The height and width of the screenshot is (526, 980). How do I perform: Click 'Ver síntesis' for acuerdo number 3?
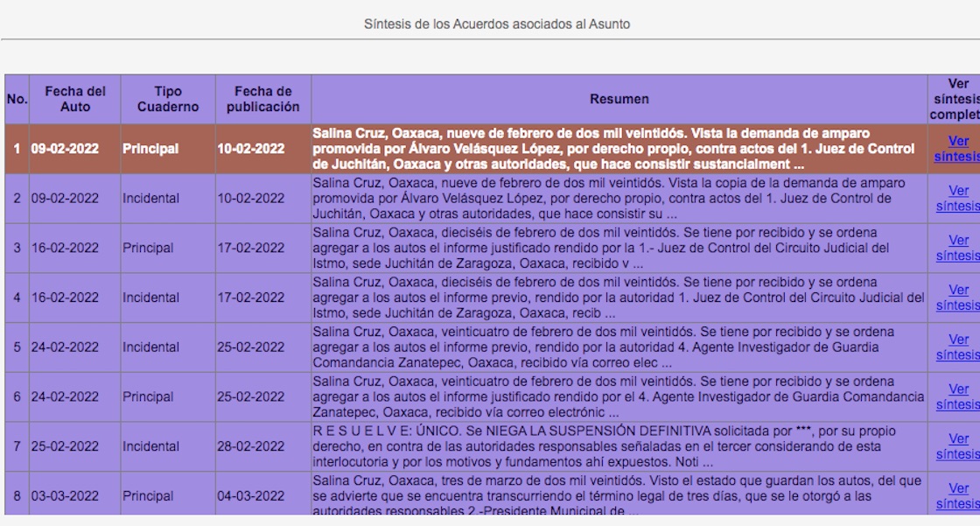point(957,248)
